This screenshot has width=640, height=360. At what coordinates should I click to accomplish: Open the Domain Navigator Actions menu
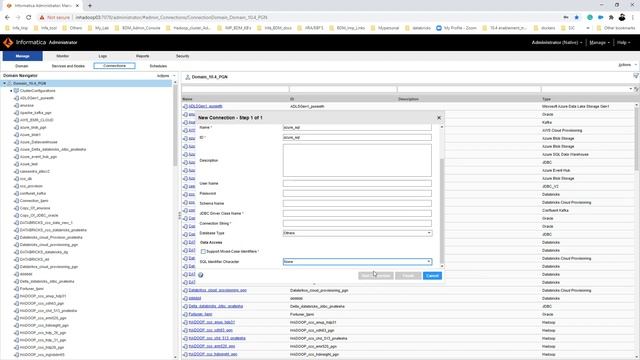[x=166, y=76]
